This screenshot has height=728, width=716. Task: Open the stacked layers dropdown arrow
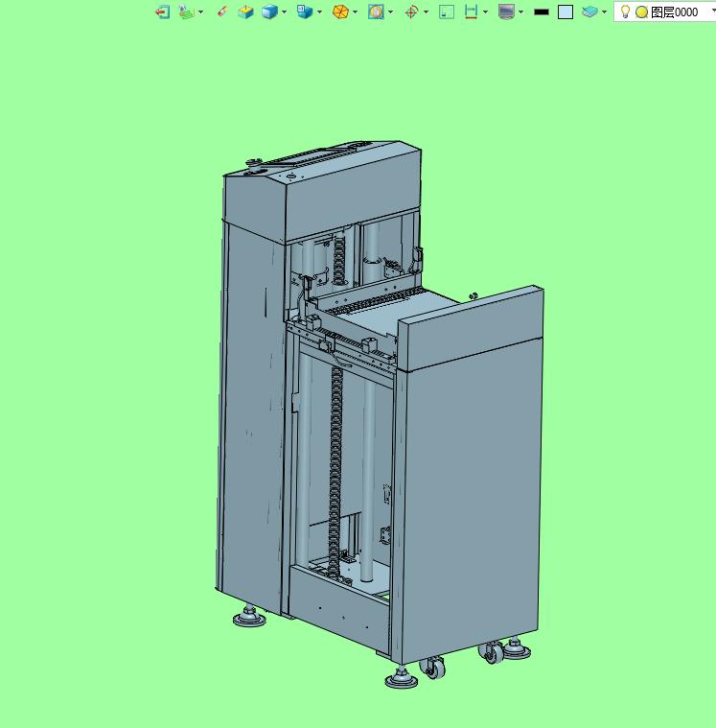604,12
